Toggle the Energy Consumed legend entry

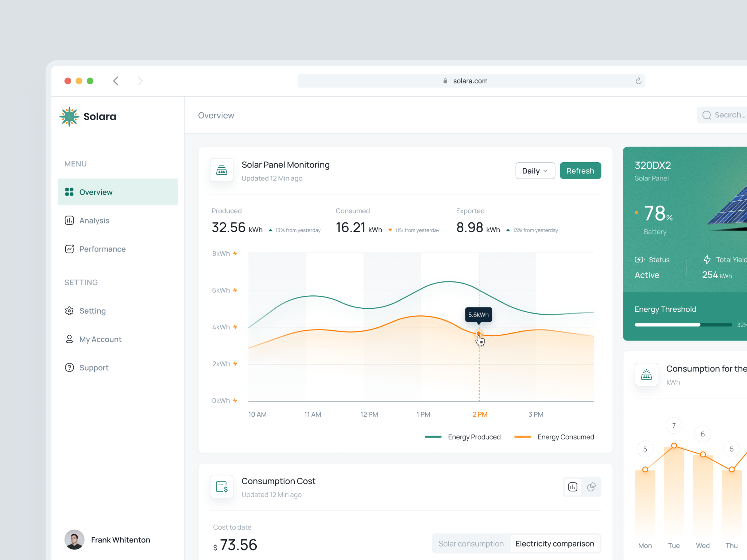coord(554,437)
